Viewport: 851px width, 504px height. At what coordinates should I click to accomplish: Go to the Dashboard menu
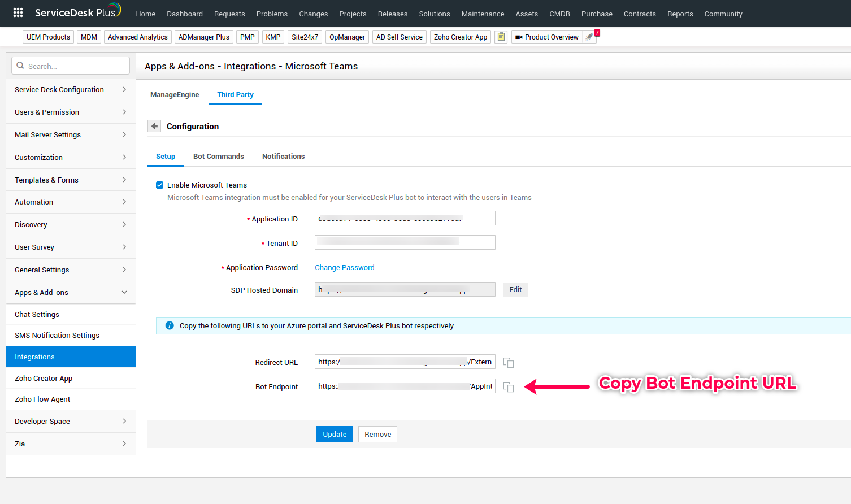185,14
